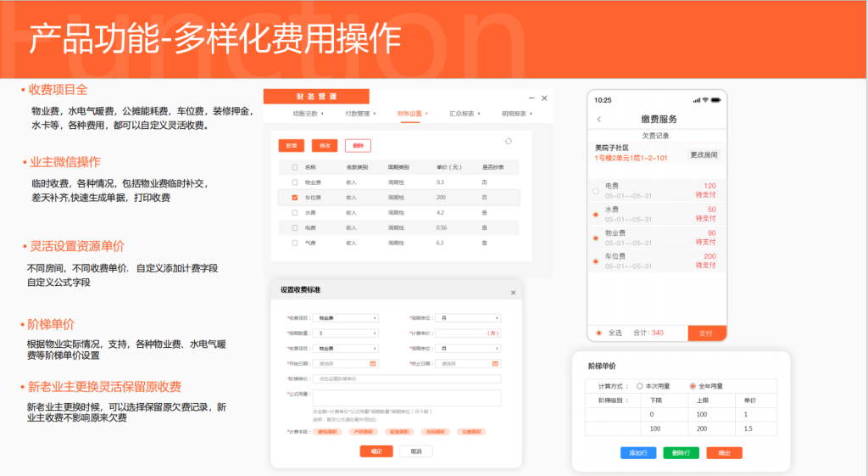The height and width of the screenshot is (476, 868).
Task: Expand the 汇总报表 menu arrow
Action: tap(479, 114)
